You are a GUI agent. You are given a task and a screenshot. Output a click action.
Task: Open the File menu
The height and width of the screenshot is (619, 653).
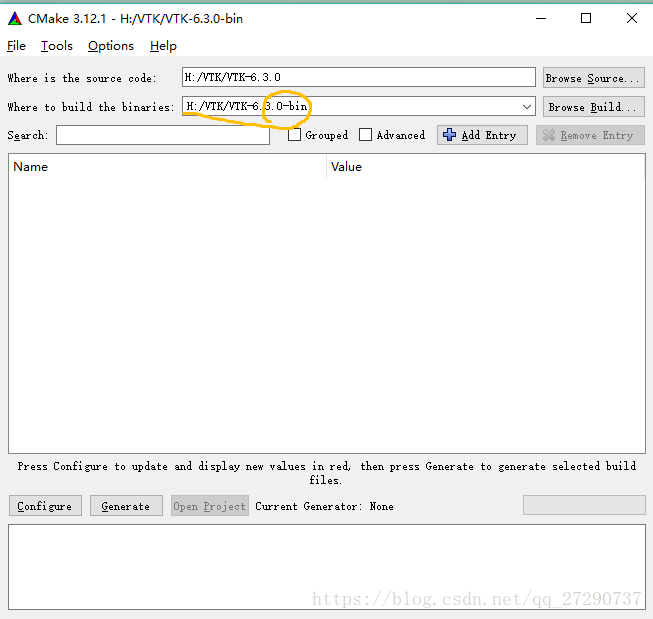pos(16,46)
